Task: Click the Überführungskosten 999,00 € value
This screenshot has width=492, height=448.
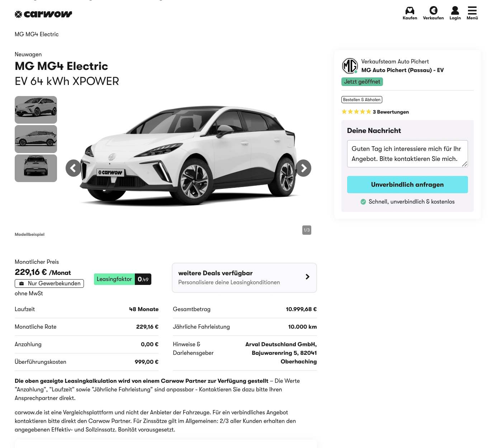Action: point(147,362)
